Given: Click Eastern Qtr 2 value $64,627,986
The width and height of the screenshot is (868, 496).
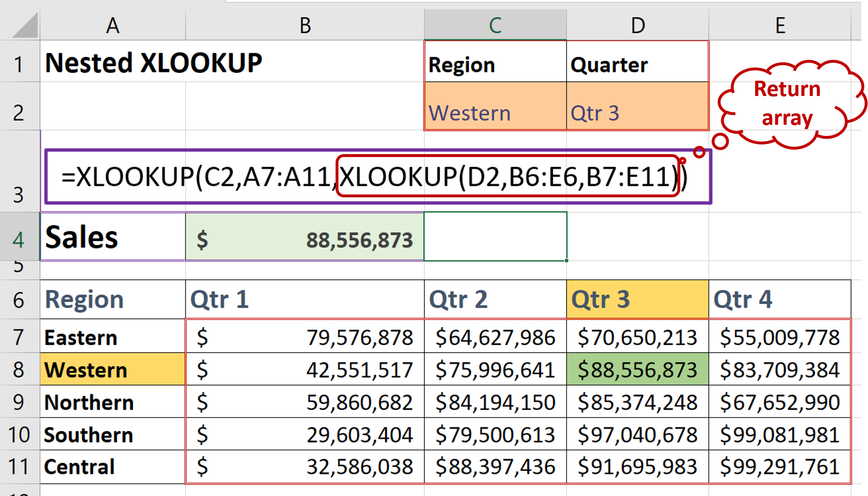Looking at the screenshot, I should (495, 337).
